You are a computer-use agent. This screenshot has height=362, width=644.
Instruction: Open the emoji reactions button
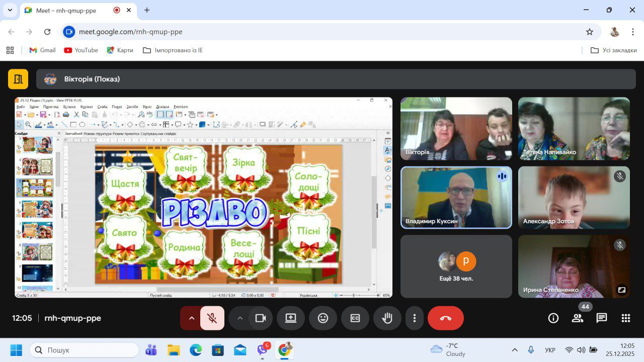coord(323,318)
